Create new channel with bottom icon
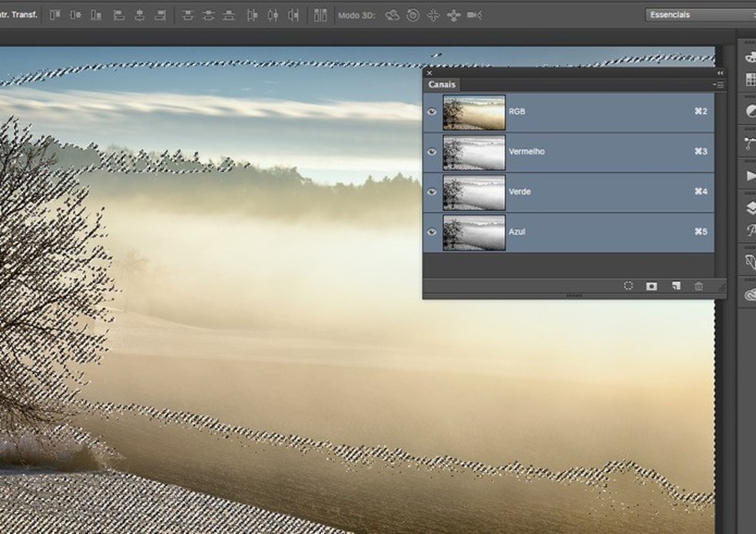The width and height of the screenshot is (756, 534). [x=675, y=286]
